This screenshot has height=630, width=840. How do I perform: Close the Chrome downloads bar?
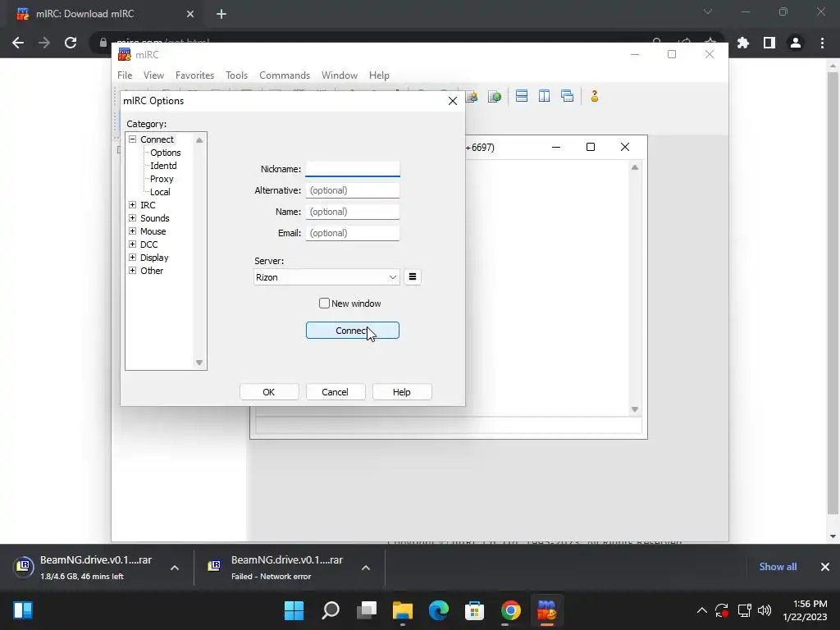[x=825, y=567]
